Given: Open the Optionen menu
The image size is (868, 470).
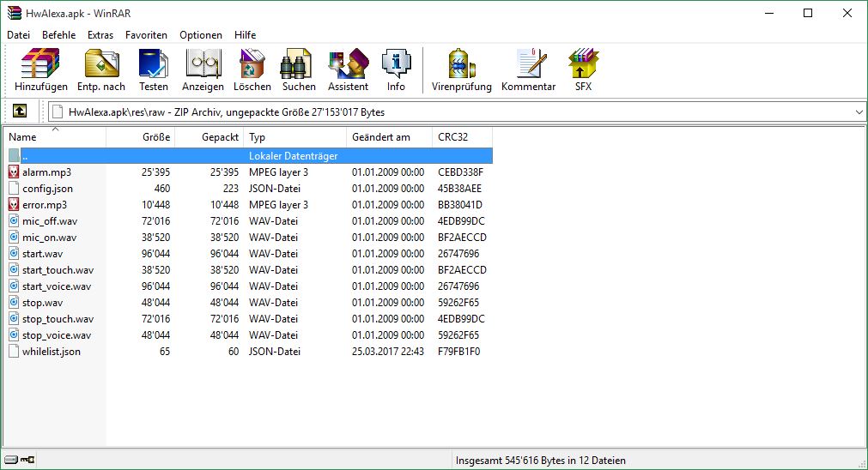Looking at the screenshot, I should pyautogui.click(x=200, y=35).
